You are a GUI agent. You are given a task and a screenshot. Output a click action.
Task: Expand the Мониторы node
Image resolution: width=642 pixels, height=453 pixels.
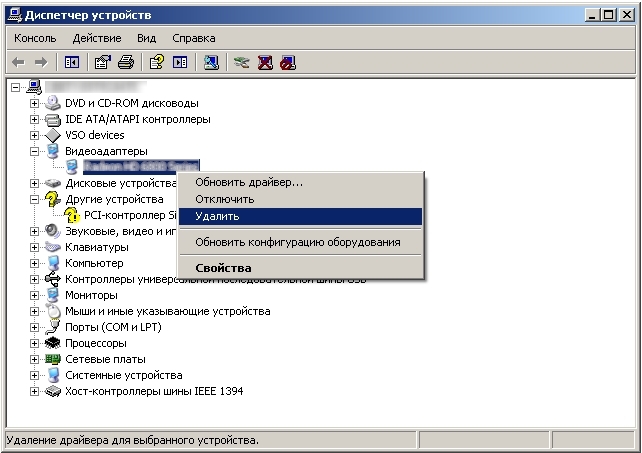tap(34, 295)
